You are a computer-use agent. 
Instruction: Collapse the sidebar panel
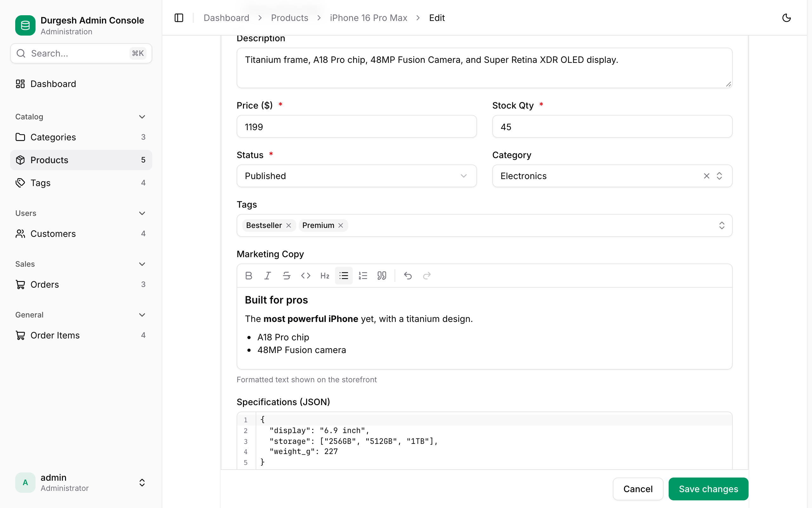click(179, 18)
